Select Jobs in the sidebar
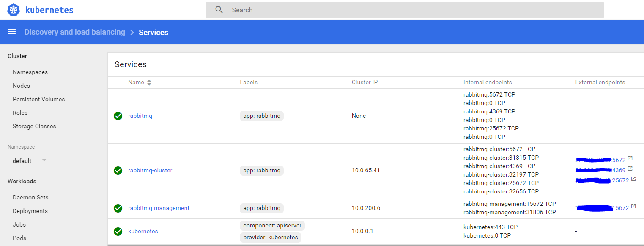The width and height of the screenshot is (644, 246). [x=19, y=225]
